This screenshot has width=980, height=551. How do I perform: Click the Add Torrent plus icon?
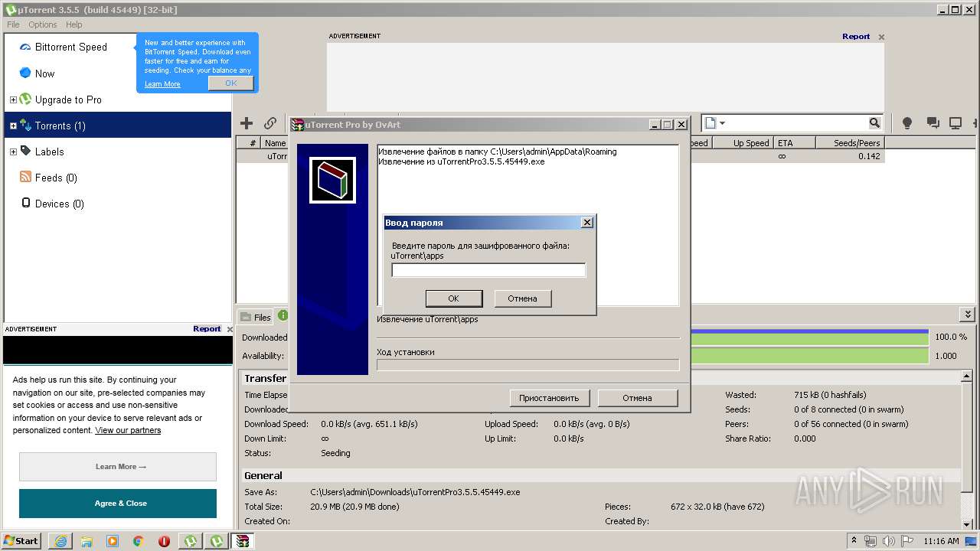pos(247,123)
